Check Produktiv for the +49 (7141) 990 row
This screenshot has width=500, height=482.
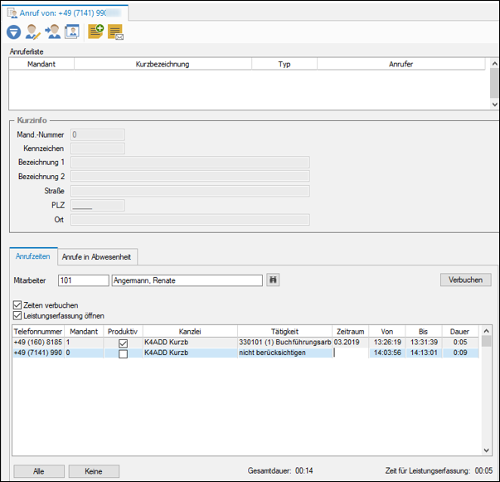pyautogui.click(x=123, y=353)
